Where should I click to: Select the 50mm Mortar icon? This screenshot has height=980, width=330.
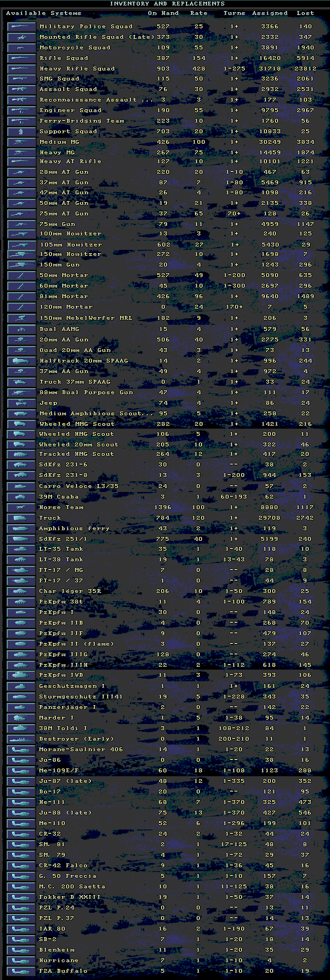coord(22,275)
